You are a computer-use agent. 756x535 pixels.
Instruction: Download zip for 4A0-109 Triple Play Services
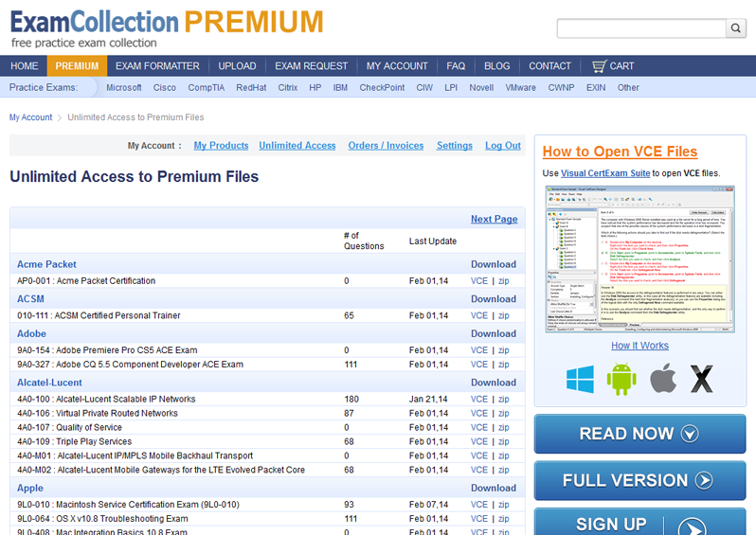tap(503, 441)
